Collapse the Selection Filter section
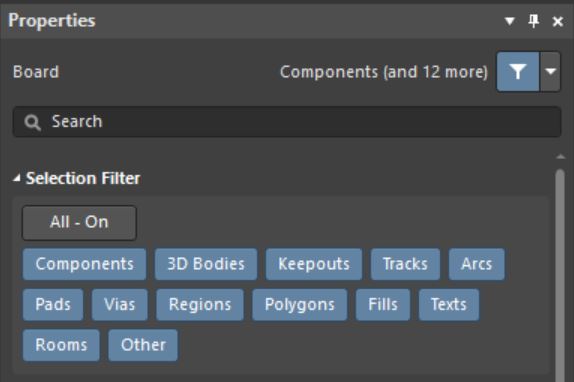 16,178
